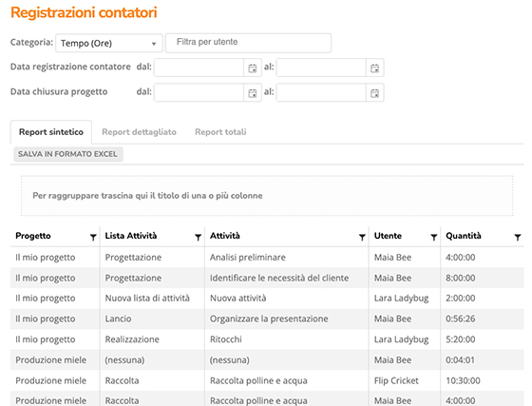Switch to Report totali tab

click(x=220, y=132)
